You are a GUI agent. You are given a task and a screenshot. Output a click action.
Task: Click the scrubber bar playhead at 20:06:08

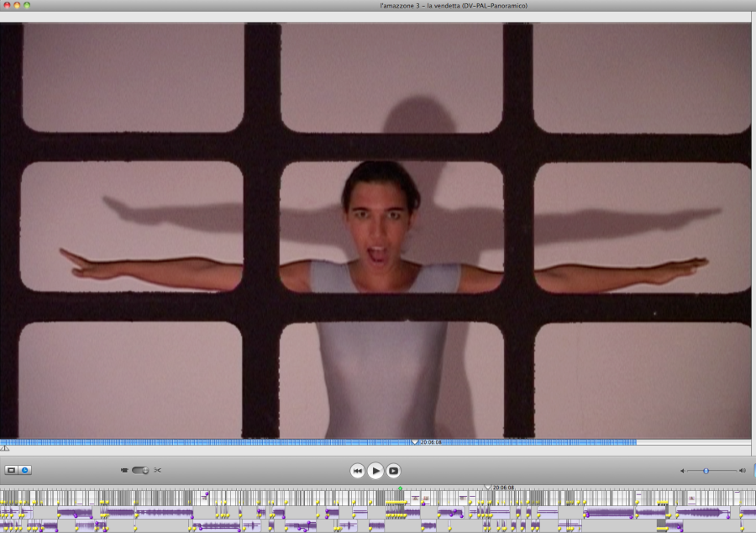click(x=414, y=442)
